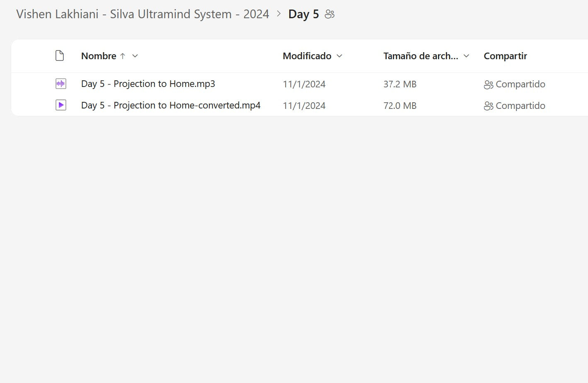Image resolution: width=588 pixels, height=383 pixels.
Task: Click the Compartir column header
Action: coord(505,56)
